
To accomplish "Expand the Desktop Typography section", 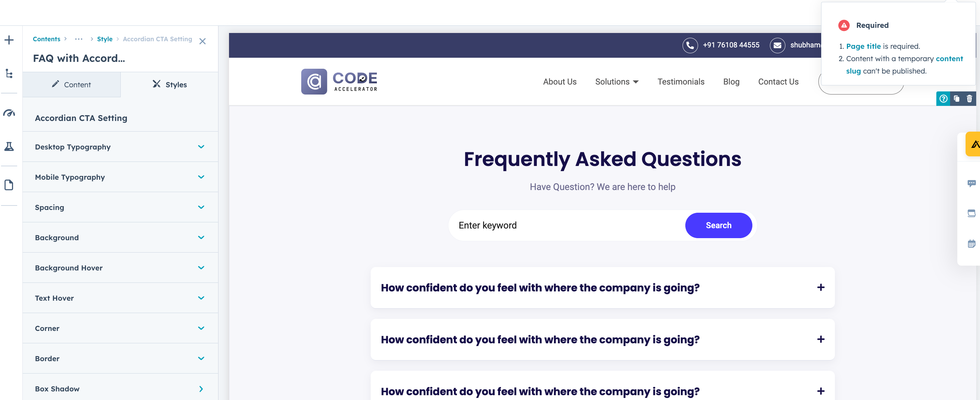I will 120,147.
